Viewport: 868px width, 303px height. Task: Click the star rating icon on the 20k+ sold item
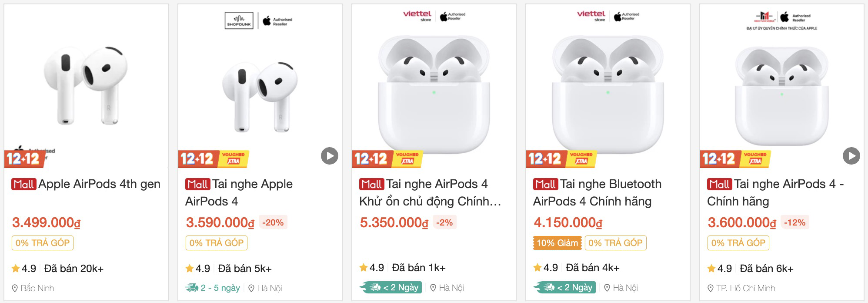[16, 269]
